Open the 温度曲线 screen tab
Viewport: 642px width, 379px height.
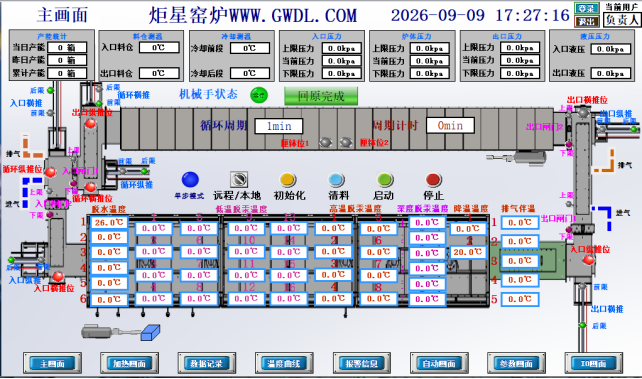pyautogui.click(x=284, y=363)
